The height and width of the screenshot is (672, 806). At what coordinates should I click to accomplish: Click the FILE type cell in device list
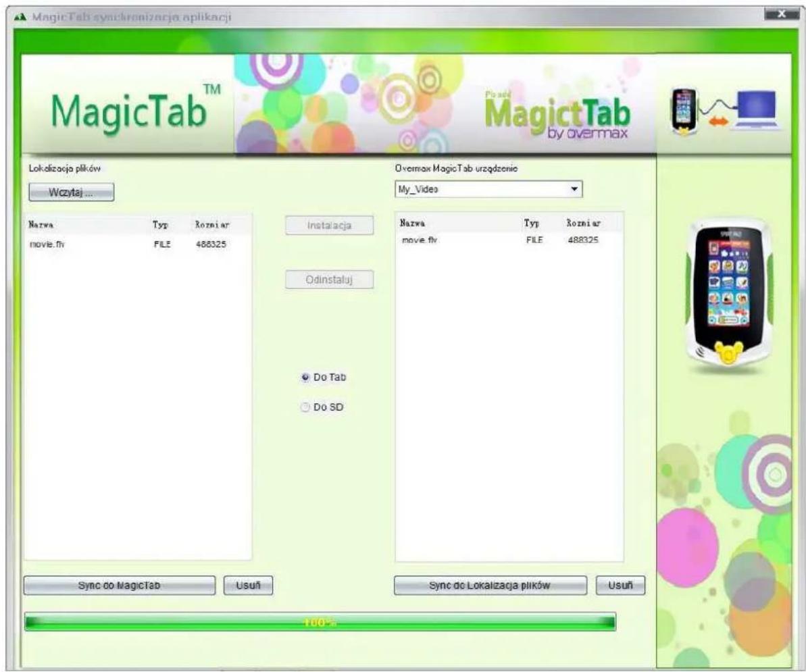[x=534, y=240]
